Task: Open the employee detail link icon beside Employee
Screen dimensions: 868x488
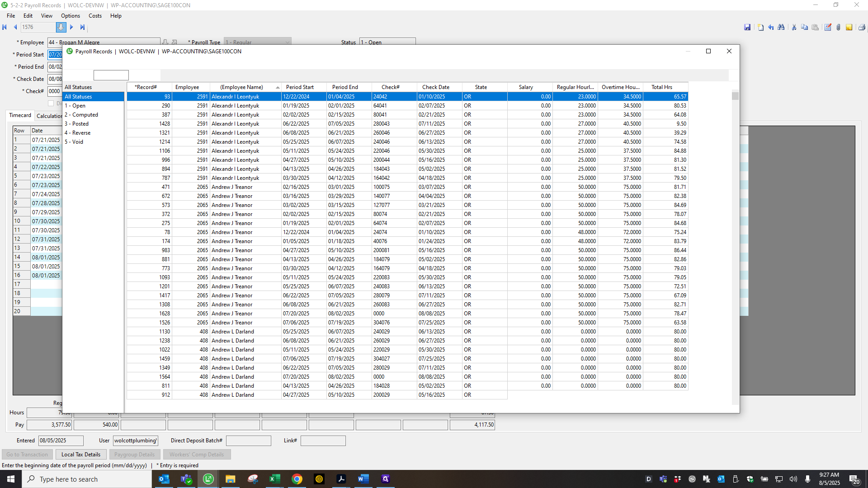Action: pyautogui.click(x=175, y=42)
